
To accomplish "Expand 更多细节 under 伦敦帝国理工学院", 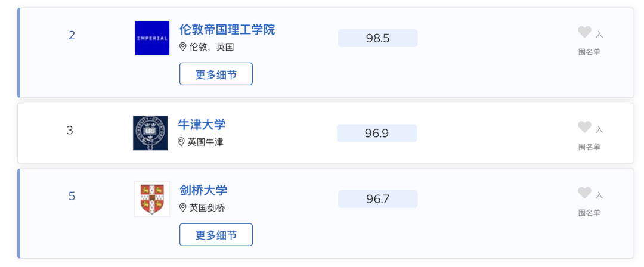I will pyautogui.click(x=216, y=74).
